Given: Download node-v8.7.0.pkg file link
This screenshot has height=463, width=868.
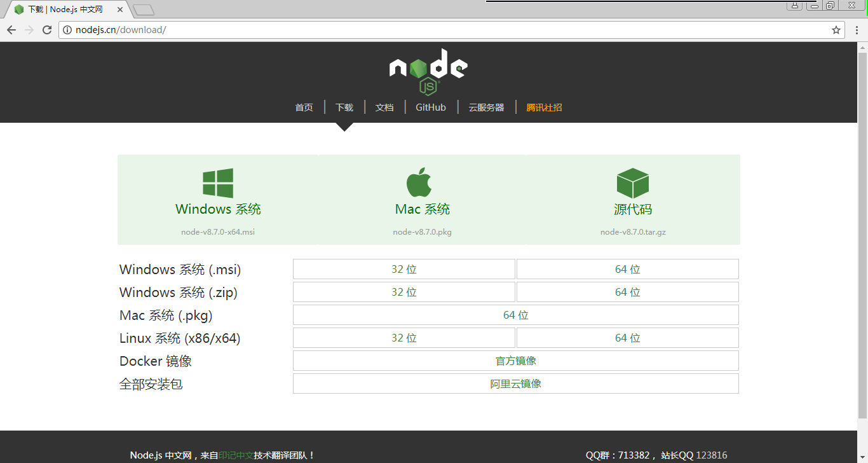Looking at the screenshot, I should [x=423, y=232].
